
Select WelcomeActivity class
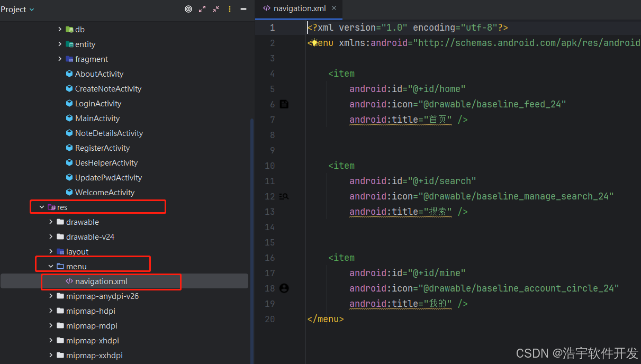[x=105, y=193]
